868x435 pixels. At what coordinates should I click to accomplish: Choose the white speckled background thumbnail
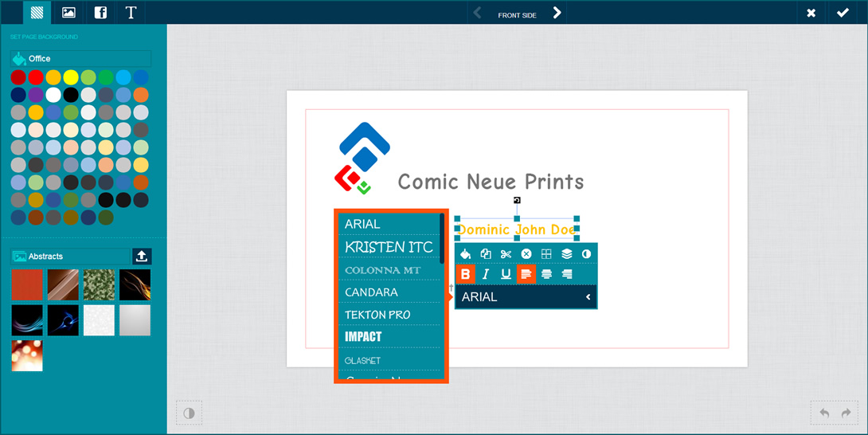click(99, 320)
